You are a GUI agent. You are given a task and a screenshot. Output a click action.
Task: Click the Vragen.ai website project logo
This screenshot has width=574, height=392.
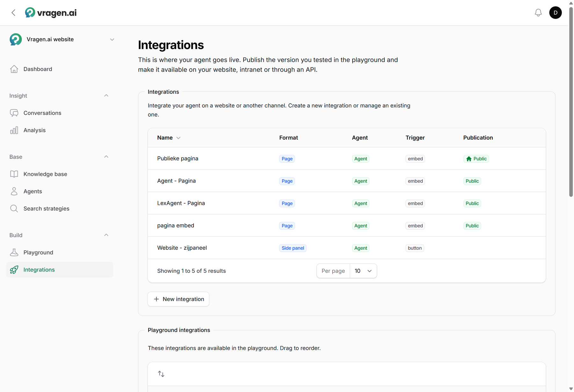point(16,40)
